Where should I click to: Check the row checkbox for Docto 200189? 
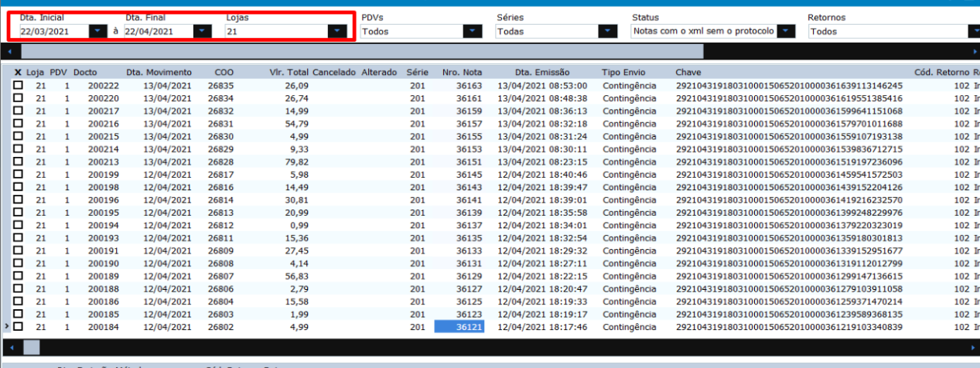[x=18, y=277]
